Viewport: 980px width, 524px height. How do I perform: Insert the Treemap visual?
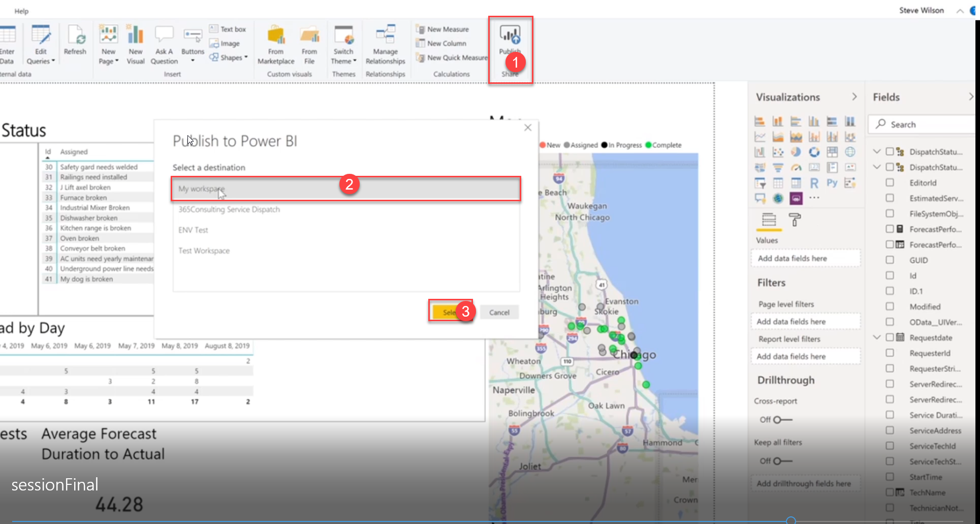(832, 152)
